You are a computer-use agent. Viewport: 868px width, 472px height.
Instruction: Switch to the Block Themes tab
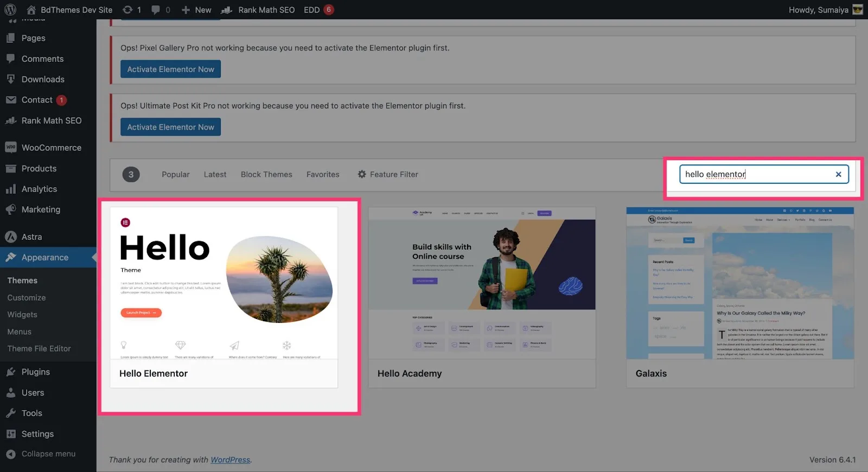click(x=266, y=174)
